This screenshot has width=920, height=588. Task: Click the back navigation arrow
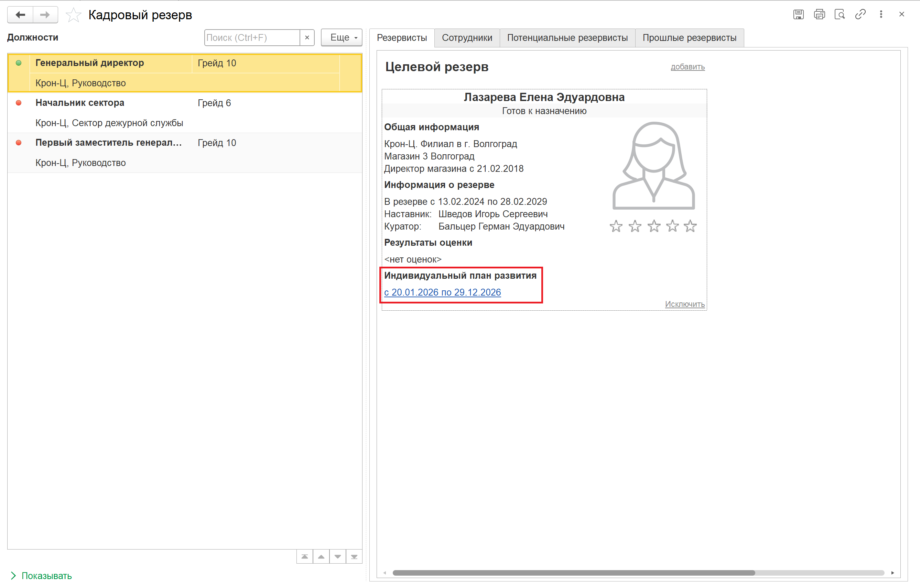point(20,15)
